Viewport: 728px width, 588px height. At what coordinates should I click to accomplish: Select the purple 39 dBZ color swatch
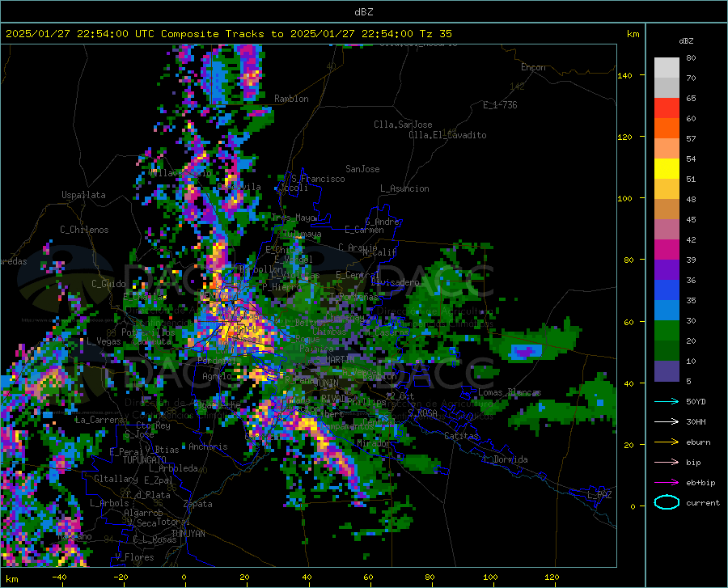coord(667,270)
